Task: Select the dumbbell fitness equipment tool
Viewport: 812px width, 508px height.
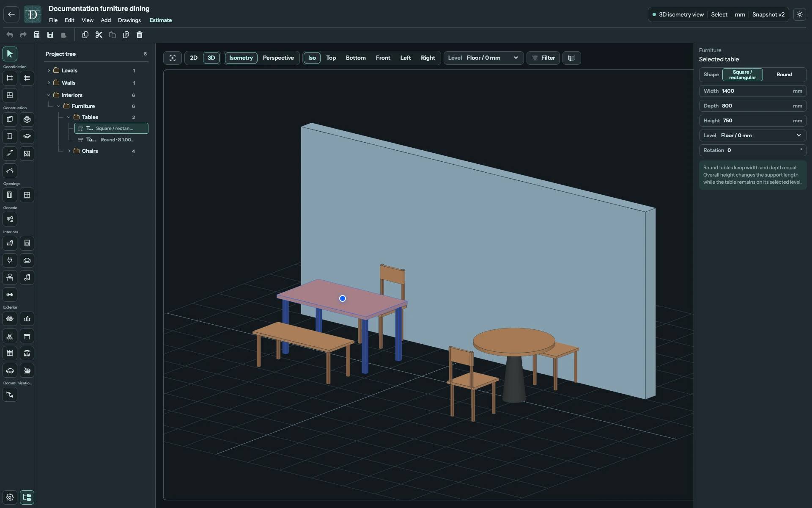Action: tap(10, 295)
